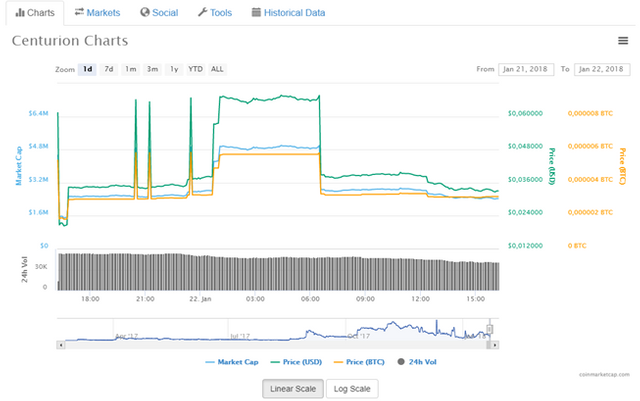Click the $0,036000 price axis label
The width and height of the screenshot is (640, 401).
coord(525,179)
